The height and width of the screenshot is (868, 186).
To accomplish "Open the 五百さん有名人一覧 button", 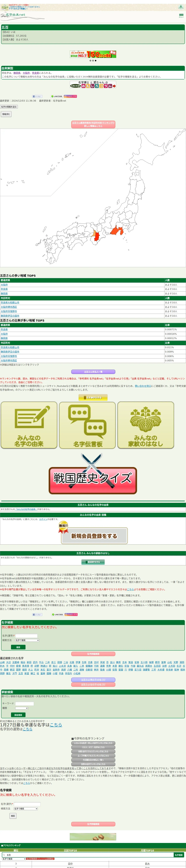I will coord(93,372).
